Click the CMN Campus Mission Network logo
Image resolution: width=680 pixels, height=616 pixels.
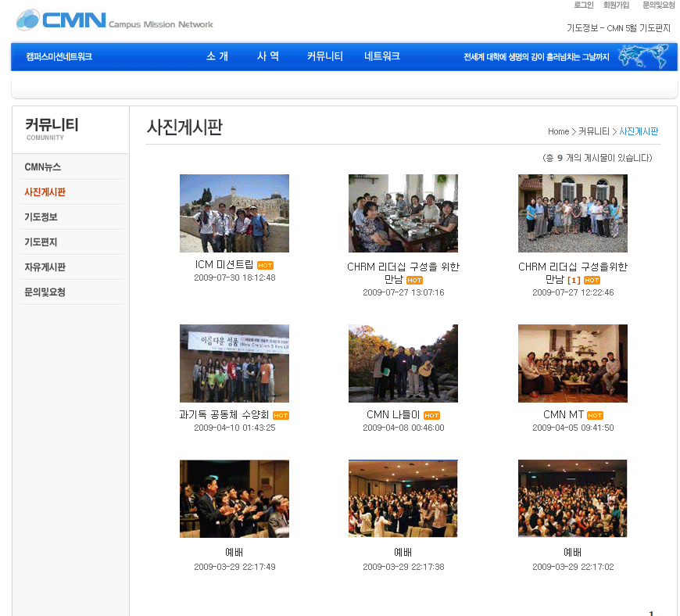click(114, 20)
